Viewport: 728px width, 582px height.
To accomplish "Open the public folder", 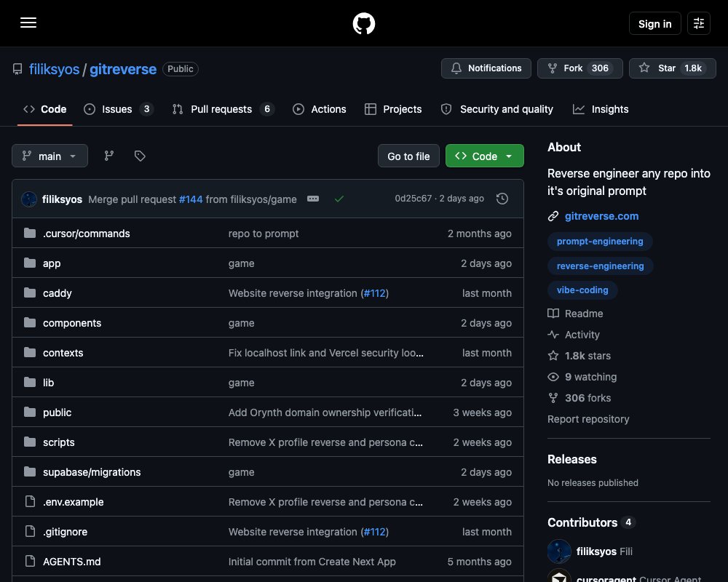I will [57, 412].
